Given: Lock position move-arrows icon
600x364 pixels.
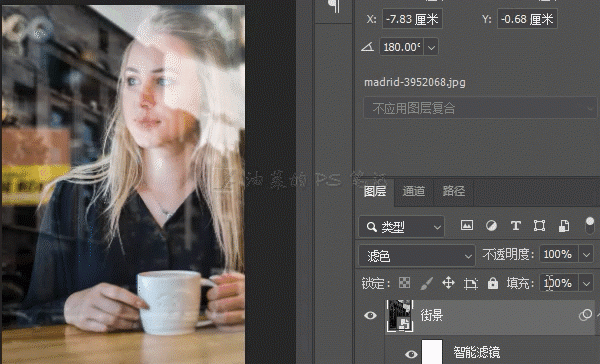Looking at the screenshot, I should coord(448,283).
